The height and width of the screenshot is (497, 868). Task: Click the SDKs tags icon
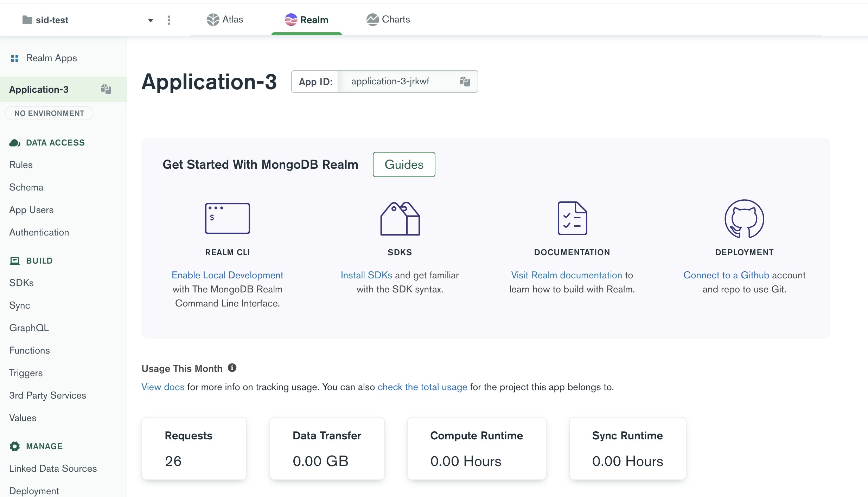pyautogui.click(x=400, y=218)
